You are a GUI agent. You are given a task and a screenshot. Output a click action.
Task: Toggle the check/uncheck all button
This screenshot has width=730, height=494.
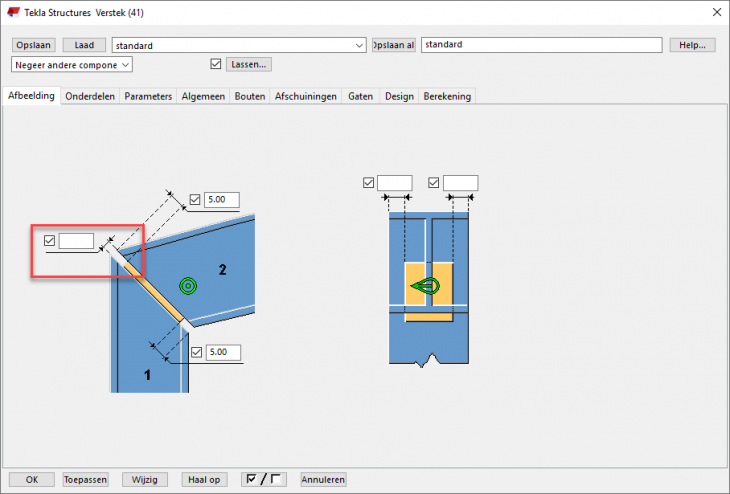click(264, 479)
